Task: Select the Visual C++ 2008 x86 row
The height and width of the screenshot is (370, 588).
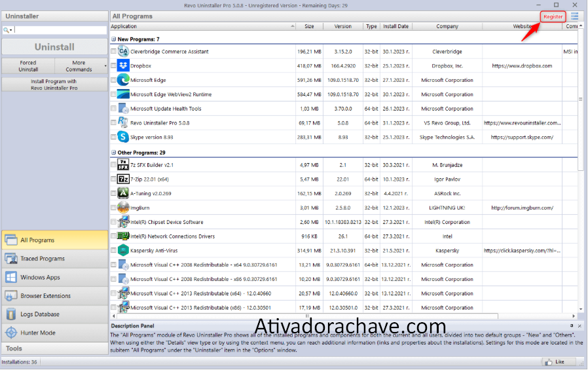Action: click(344, 279)
